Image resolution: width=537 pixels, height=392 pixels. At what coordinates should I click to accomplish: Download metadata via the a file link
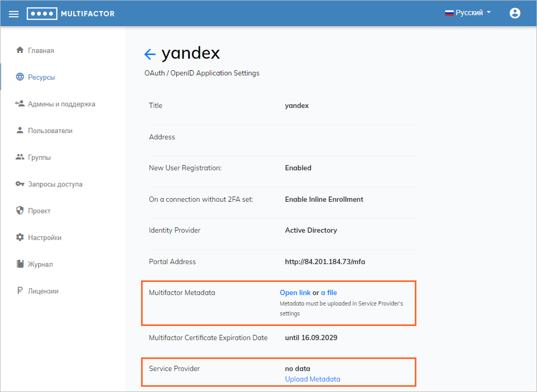[x=329, y=292]
